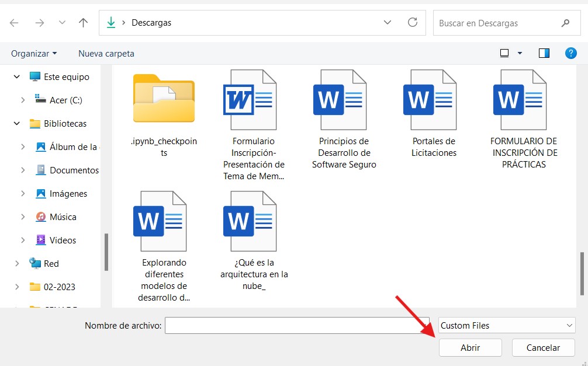588x366 pixels.
Task: Go forward with the right arrow
Action: tap(39, 23)
